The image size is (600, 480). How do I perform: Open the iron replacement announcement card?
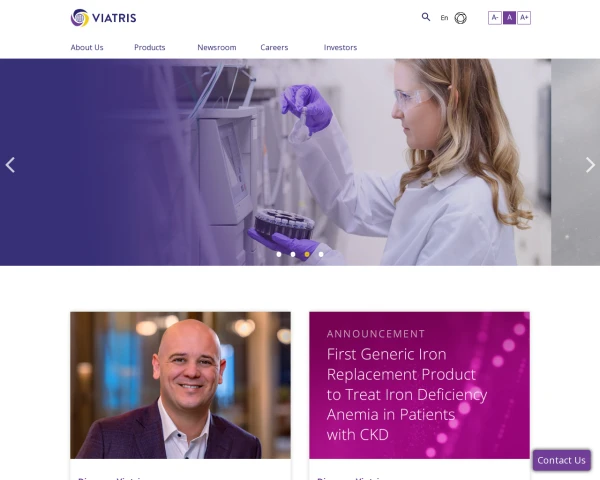click(x=419, y=385)
